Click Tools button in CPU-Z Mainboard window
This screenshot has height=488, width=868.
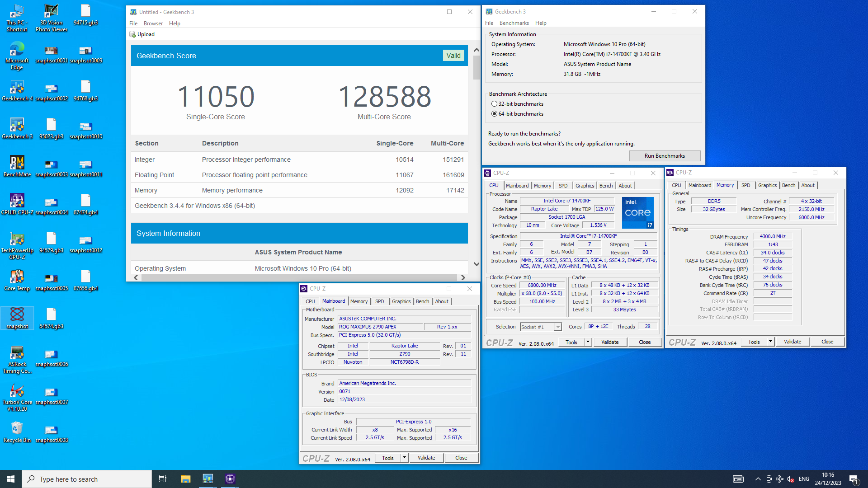(x=388, y=458)
